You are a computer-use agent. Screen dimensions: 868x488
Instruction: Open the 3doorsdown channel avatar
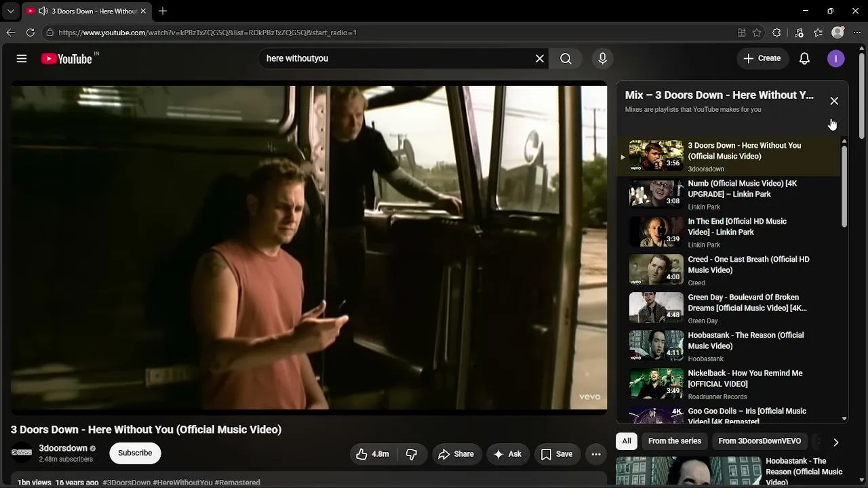22,453
